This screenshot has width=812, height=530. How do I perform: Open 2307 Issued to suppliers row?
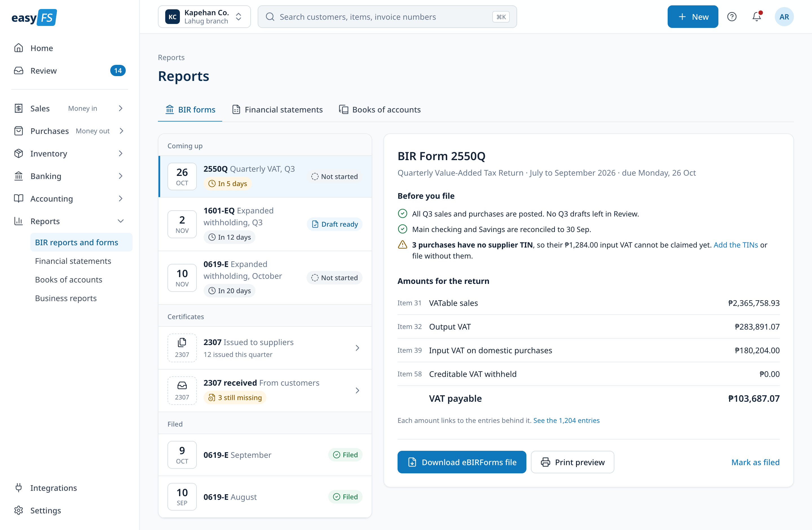tap(265, 348)
